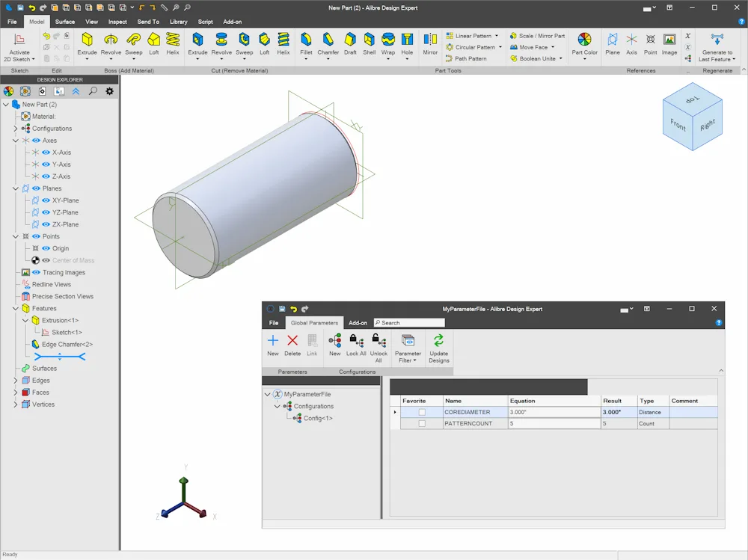Click the parameter Search field
This screenshot has width=748, height=560.
409,323
